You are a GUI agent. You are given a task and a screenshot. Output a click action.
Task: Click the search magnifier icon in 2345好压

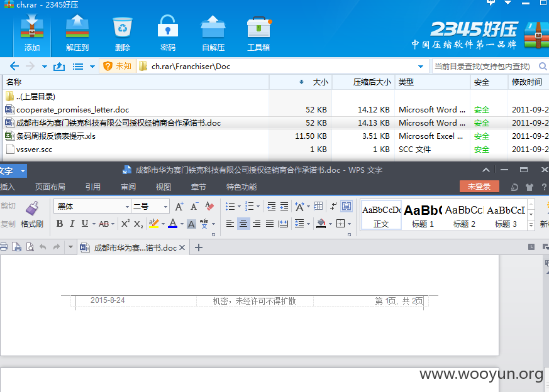coord(542,66)
